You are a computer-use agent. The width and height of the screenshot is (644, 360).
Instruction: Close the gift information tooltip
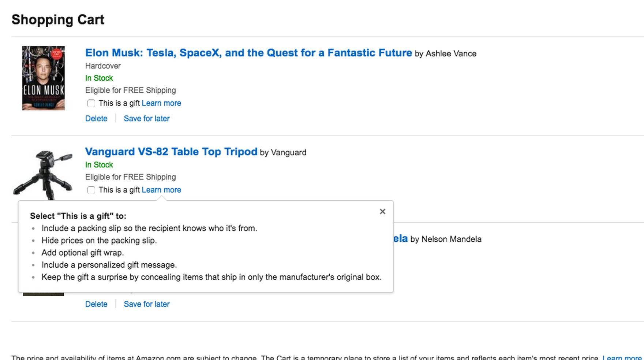click(382, 211)
